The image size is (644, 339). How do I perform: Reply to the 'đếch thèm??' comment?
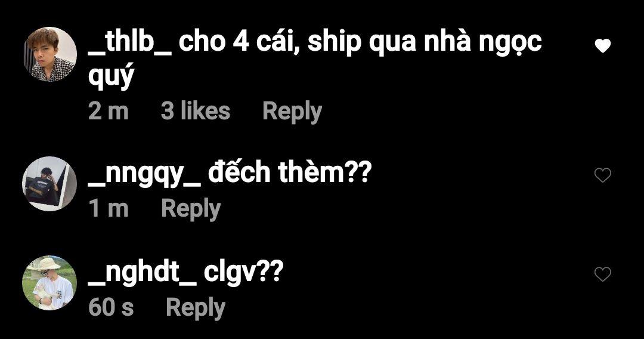point(191,208)
